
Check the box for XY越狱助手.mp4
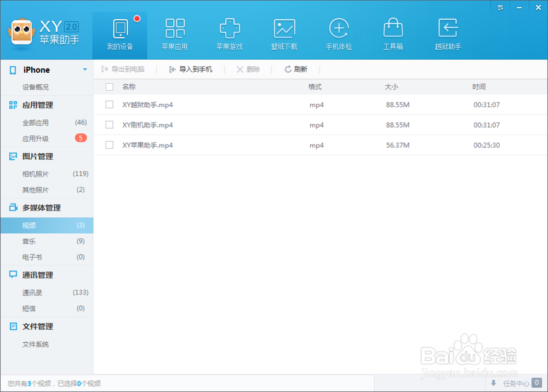point(110,105)
